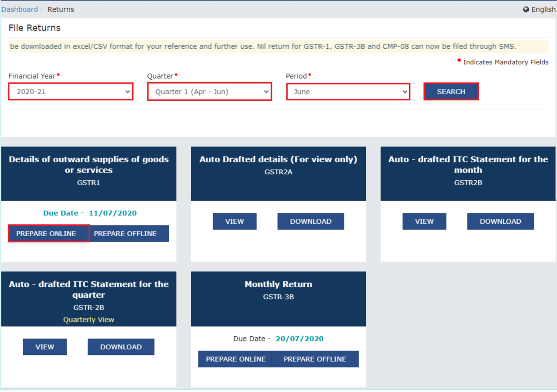The width and height of the screenshot is (557, 392).
Task: Click the Details of outward supplies tile header
Action: (88, 174)
